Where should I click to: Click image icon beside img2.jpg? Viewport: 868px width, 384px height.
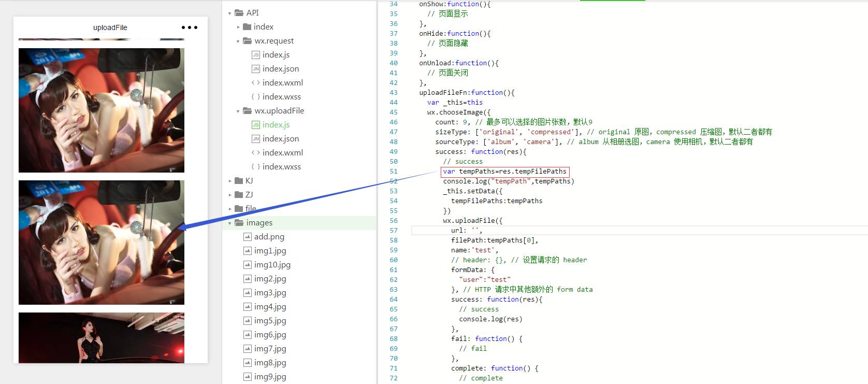click(x=248, y=278)
